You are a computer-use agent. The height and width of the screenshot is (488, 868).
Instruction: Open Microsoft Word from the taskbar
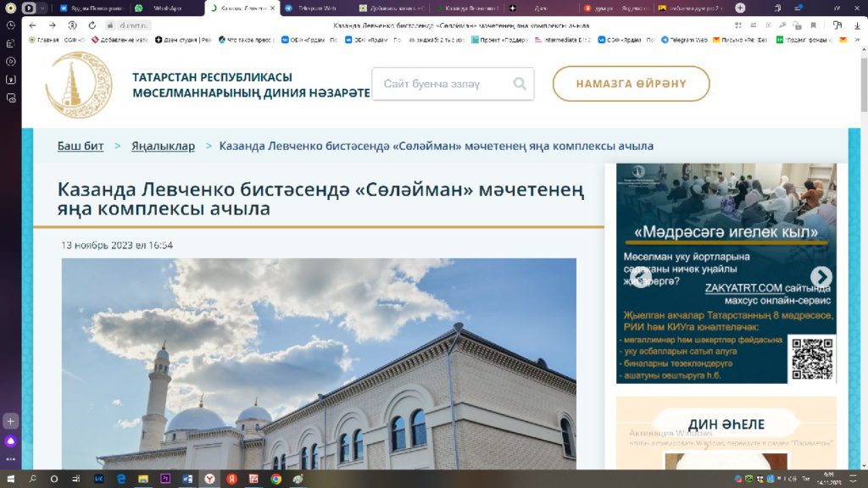pos(187,479)
